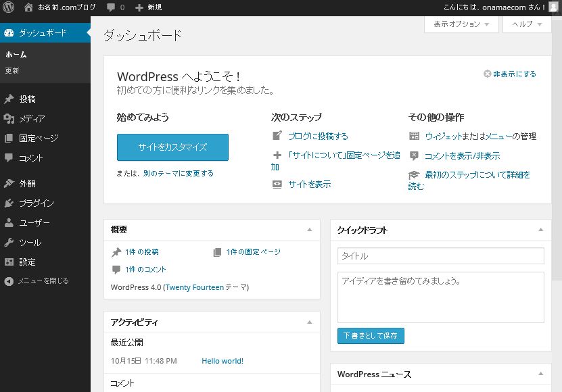Click the page icon beside 1件の固定ページ
The height and width of the screenshot is (392, 562).
coord(217,252)
